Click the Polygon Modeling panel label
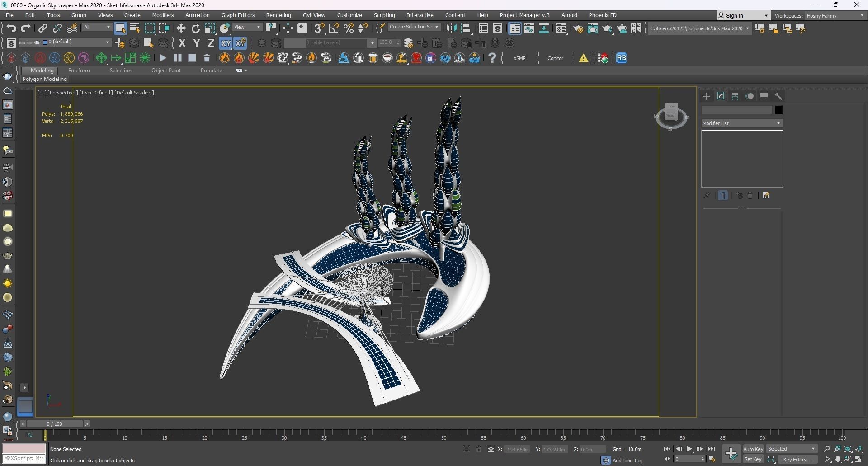This screenshot has height=470, width=868. coord(45,79)
